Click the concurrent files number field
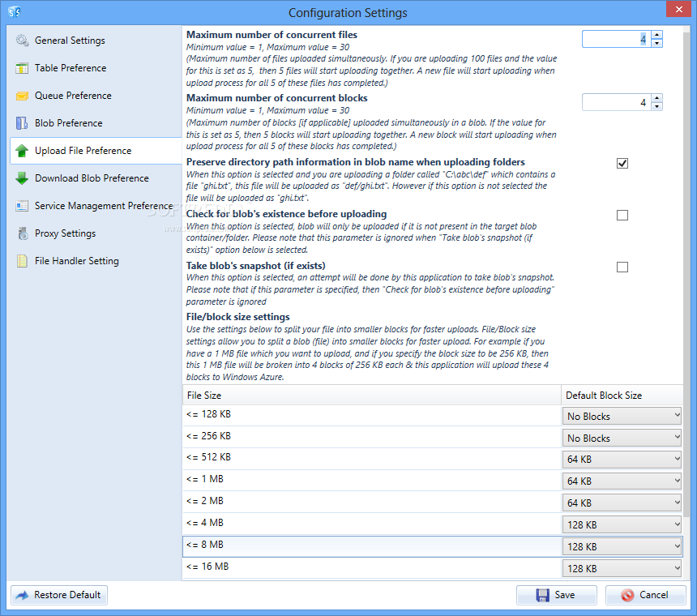 tap(617, 39)
